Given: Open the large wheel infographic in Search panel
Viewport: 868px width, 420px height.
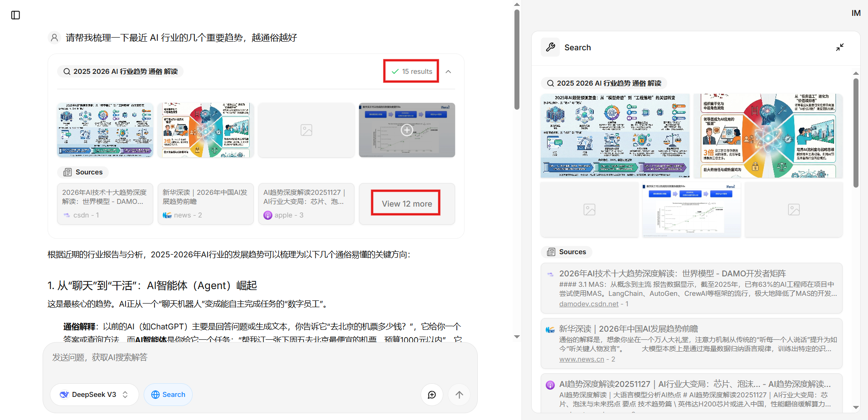Looking at the screenshot, I should coord(768,136).
